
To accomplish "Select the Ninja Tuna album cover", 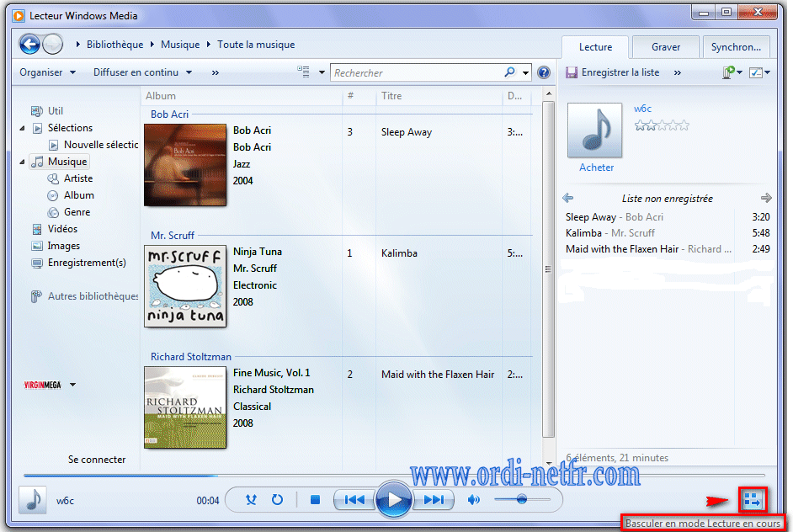I will click(185, 286).
